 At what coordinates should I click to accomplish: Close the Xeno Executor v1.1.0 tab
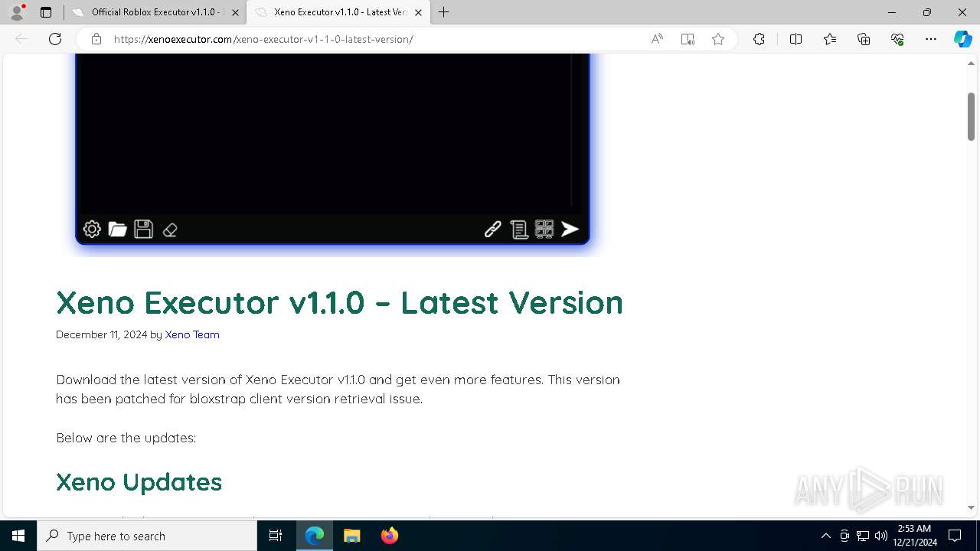[418, 12]
